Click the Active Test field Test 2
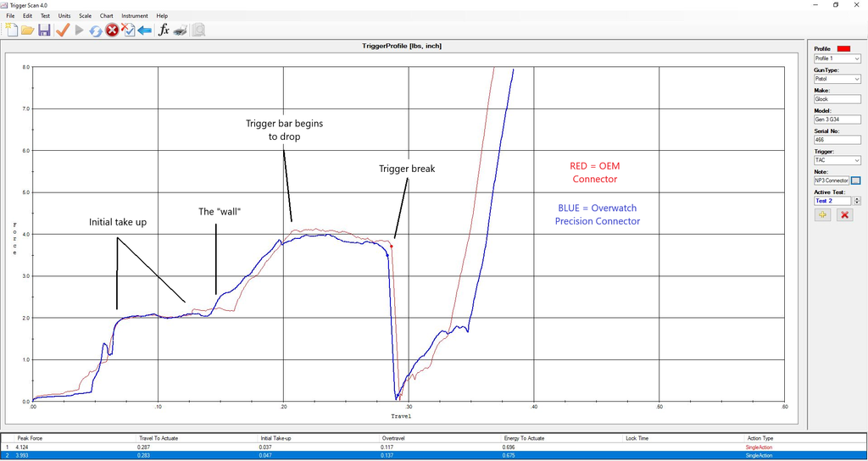 pyautogui.click(x=832, y=201)
